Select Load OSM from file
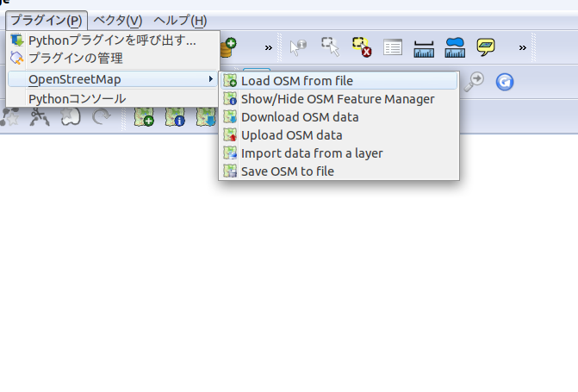Viewport: 578px width, 392px height. 339,81
